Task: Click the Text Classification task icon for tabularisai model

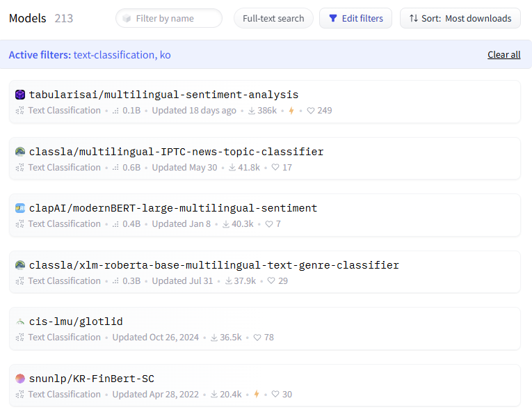Action: (x=19, y=111)
